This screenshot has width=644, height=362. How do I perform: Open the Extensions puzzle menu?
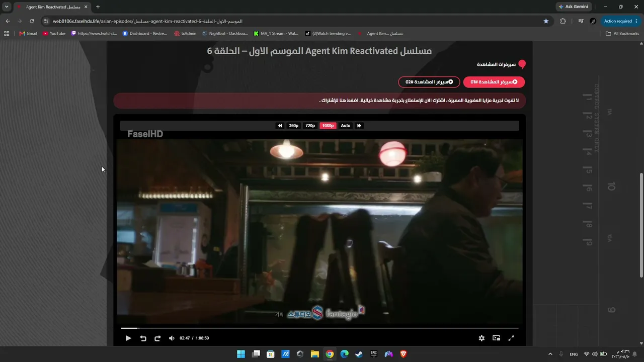(563, 21)
